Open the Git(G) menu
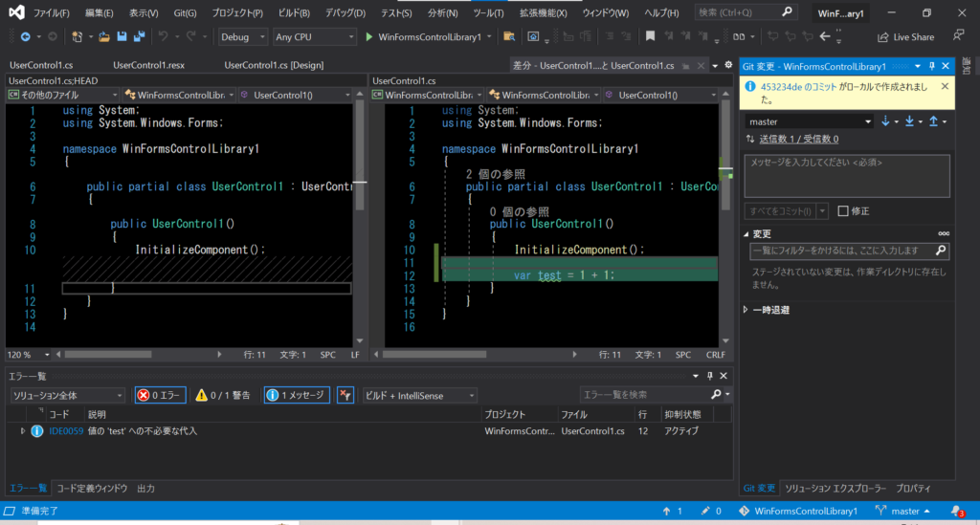Screen dimensions: 980x525 click(x=185, y=12)
